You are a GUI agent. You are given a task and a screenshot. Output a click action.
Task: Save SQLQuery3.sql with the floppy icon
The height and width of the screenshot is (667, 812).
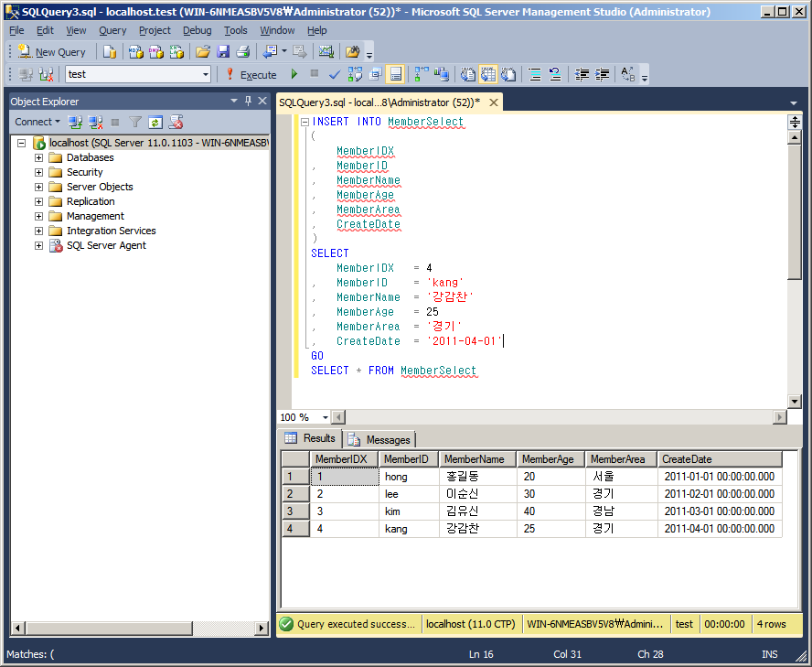(x=223, y=52)
